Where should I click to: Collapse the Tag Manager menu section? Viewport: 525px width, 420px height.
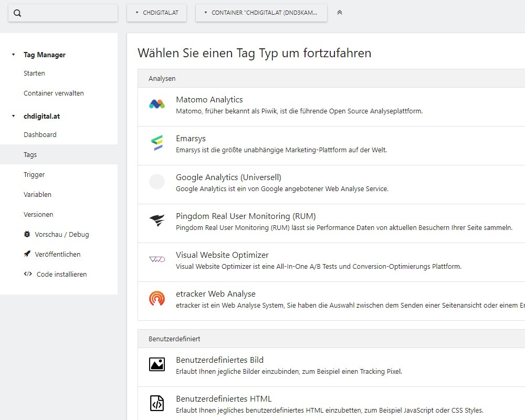click(14, 55)
